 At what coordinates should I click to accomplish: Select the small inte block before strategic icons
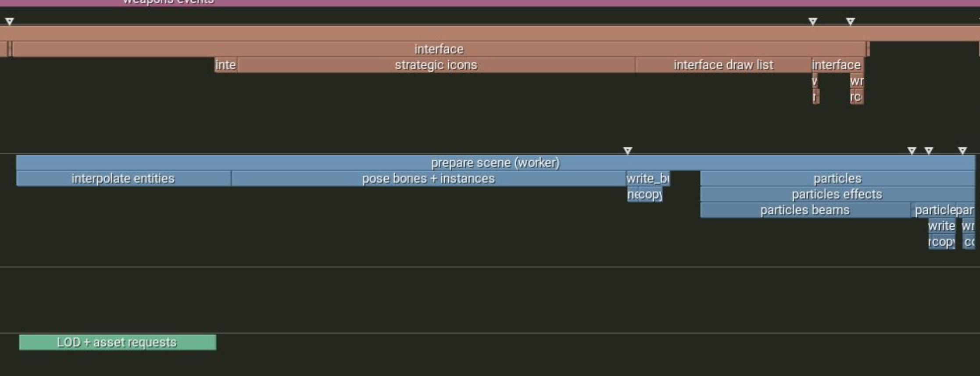[x=226, y=65]
